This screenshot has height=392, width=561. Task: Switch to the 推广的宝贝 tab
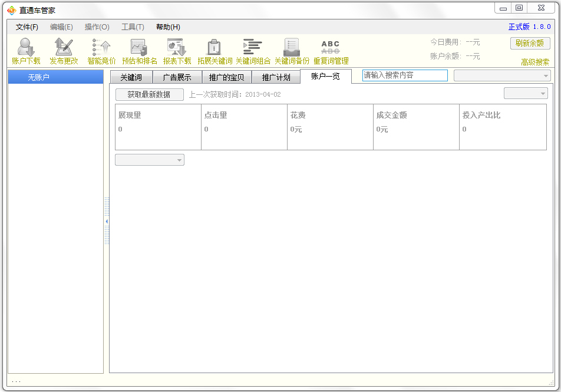click(x=226, y=77)
